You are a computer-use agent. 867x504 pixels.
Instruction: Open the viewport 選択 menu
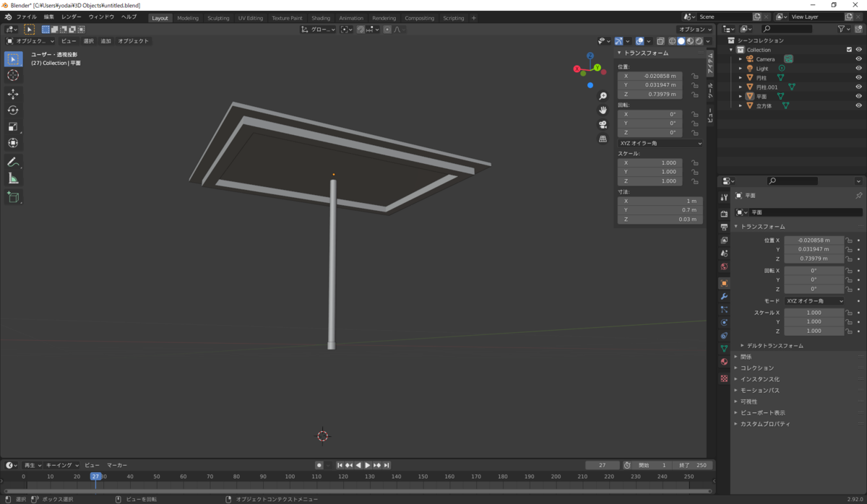[x=88, y=41]
